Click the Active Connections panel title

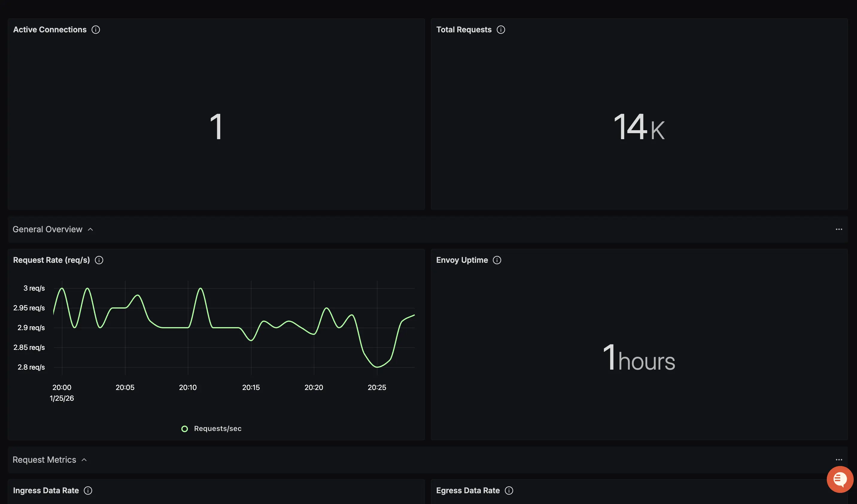[x=50, y=30]
